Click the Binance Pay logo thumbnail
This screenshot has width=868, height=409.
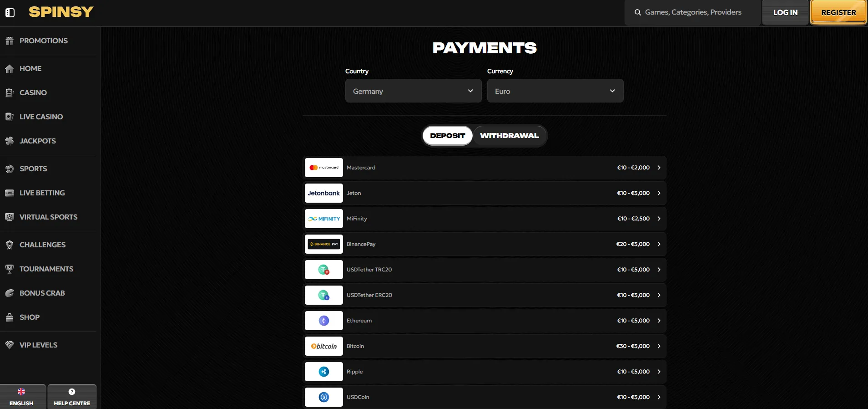point(324,244)
